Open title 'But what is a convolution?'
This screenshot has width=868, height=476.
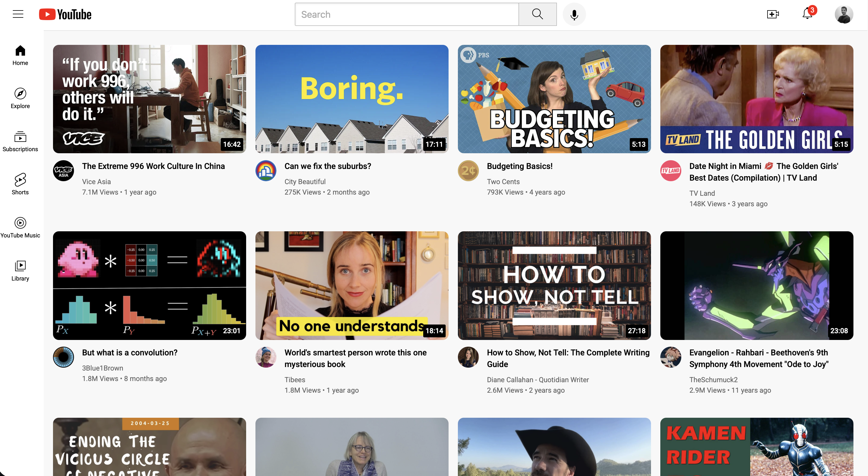[130, 352]
